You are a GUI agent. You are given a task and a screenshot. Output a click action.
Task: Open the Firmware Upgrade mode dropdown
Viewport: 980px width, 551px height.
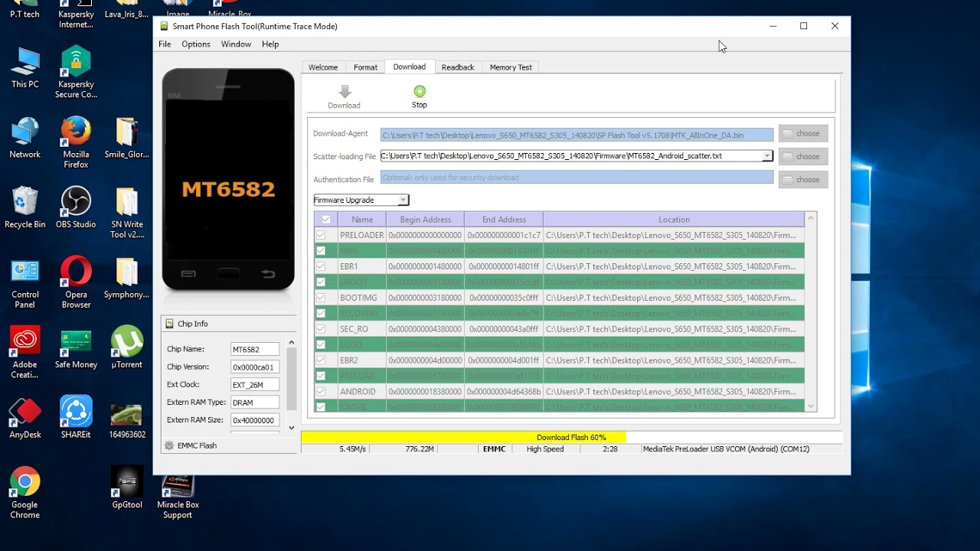(x=361, y=201)
